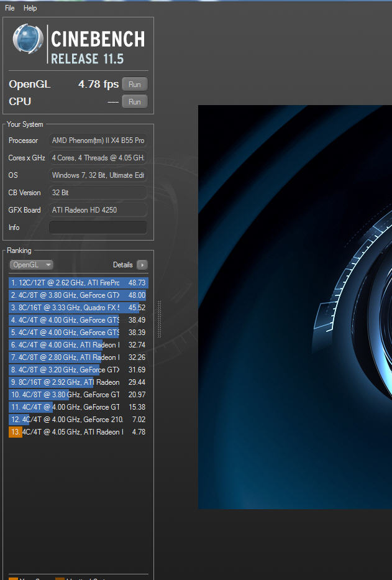This screenshot has height=580, width=392.
Task: Select ranking entry 11 scoring 15.38
Action: coord(78,407)
